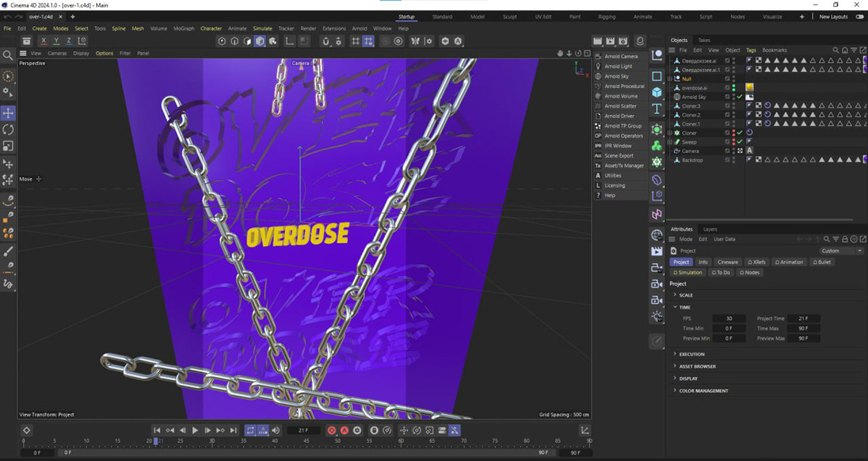This screenshot has width=868, height=461.
Task: Open the MoGraph menu
Action: (184, 29)
